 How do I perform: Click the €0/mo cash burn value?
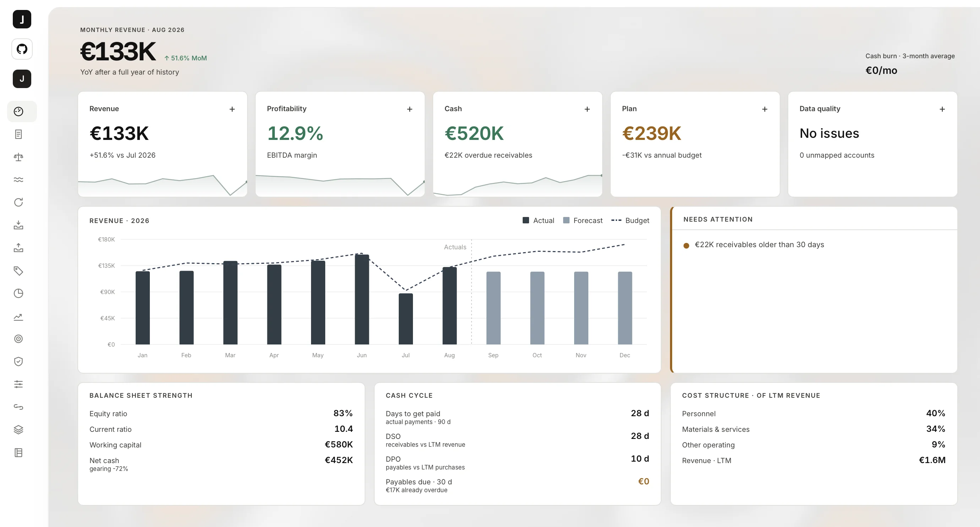pyautogui.click(x=881, y=70)
